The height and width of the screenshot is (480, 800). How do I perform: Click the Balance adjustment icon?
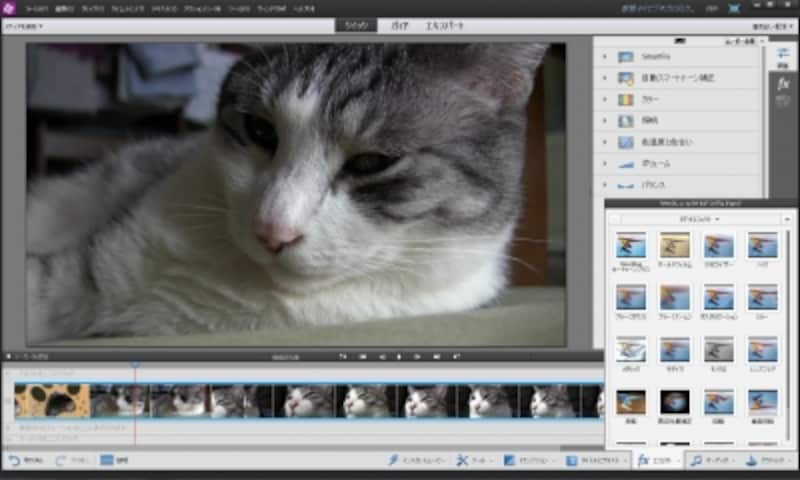[626, 185]
